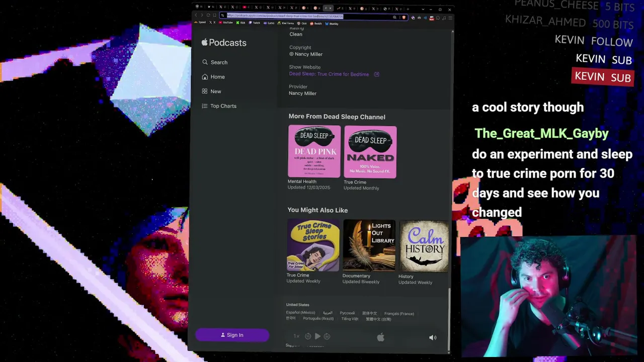Change the 1x playback speed
This screenshot has height=362, width=644.
click(296, 336)
